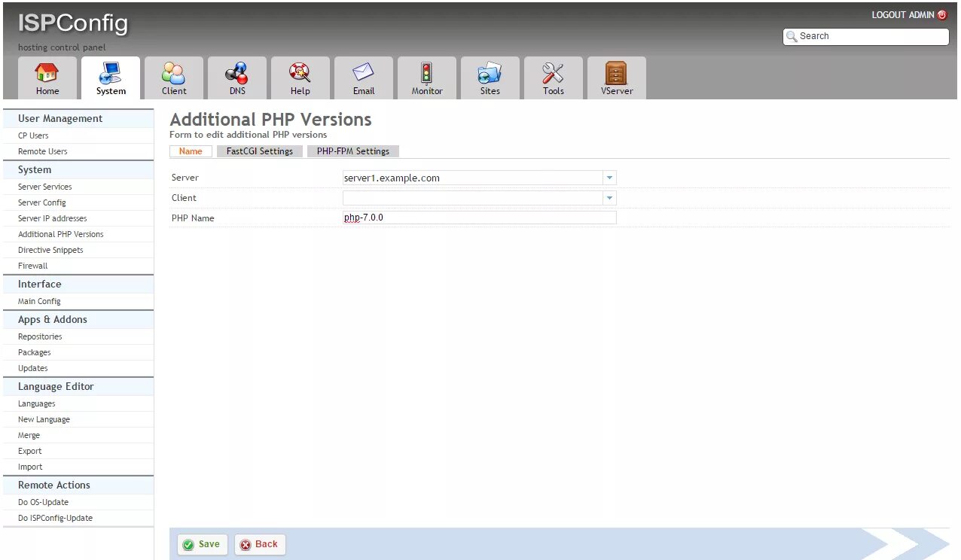Click the search magnifier icon
961x560 pixels.
tap(792, 36)
